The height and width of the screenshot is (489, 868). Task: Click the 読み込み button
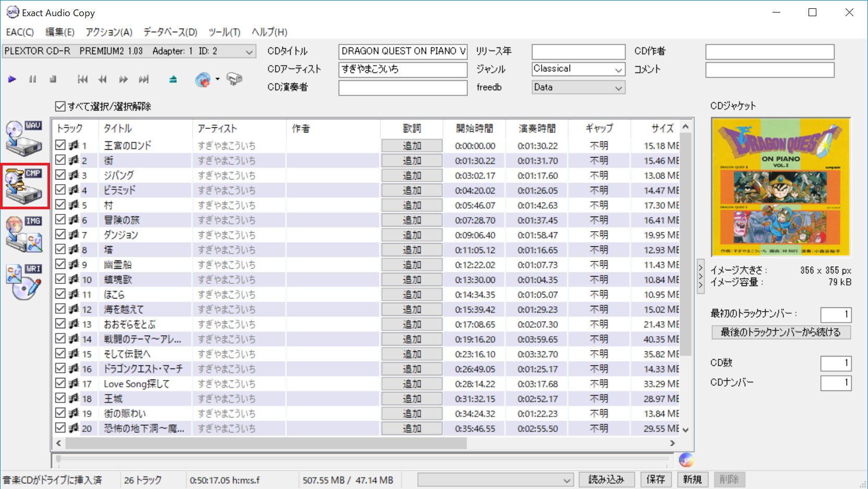coord(606,479)
